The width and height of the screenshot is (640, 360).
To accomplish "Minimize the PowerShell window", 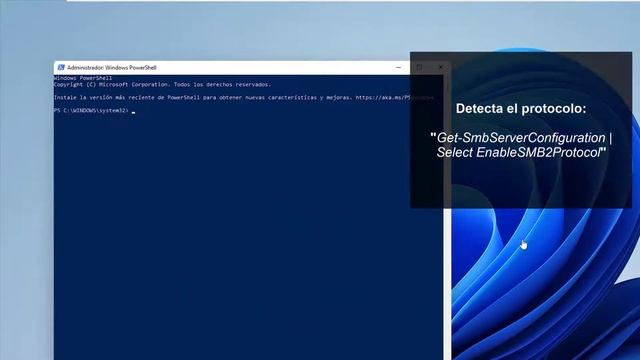I will coord(398,67).
